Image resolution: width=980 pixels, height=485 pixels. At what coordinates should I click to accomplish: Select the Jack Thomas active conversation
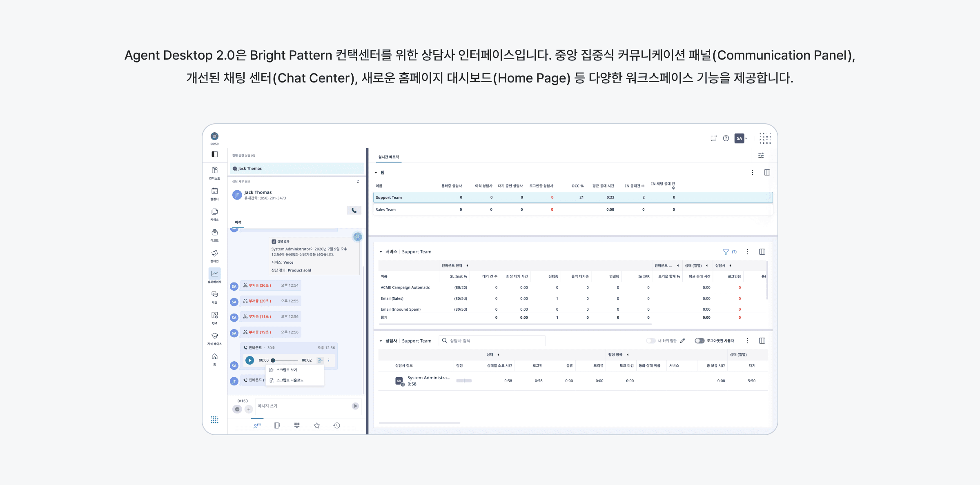click(297, 169)
